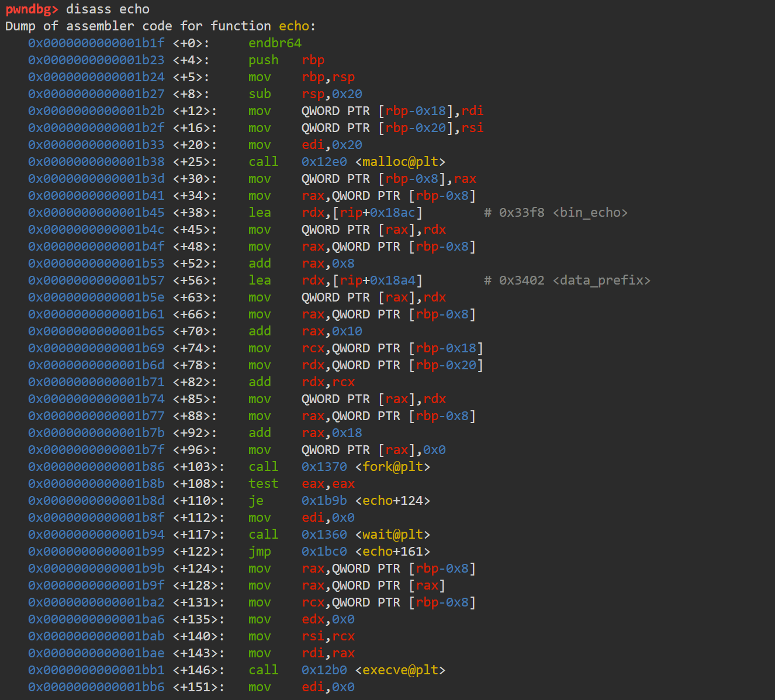Click jump target address 0x1bc0
The image size is (775, 700).
[324, 552]
